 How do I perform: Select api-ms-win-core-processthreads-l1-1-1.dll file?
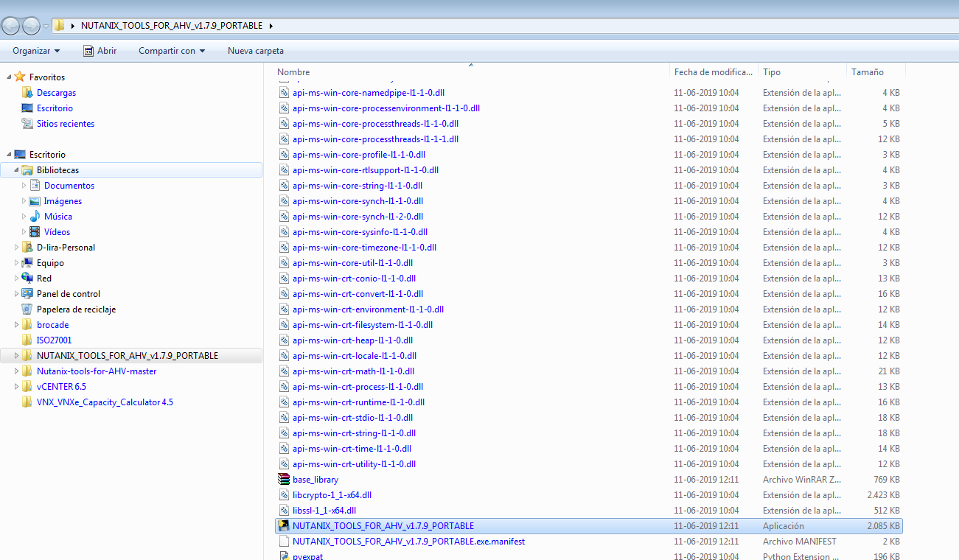(375, 139)
